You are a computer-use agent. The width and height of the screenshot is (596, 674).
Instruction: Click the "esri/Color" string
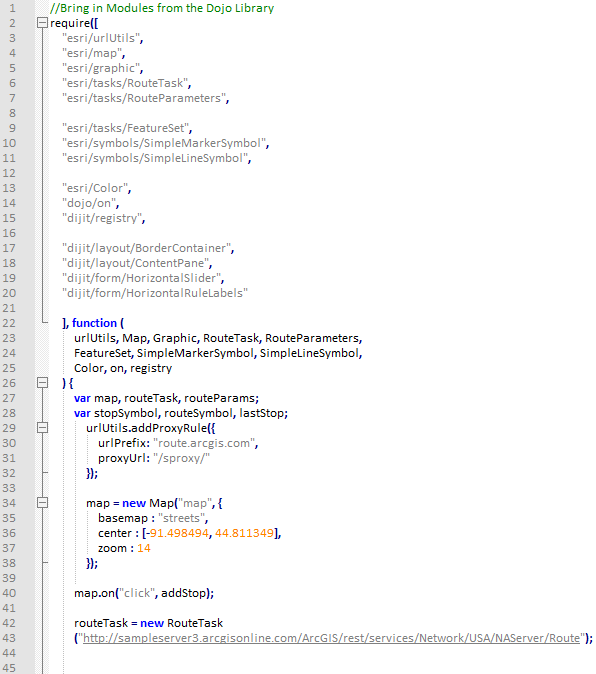(x=95, y=188)
